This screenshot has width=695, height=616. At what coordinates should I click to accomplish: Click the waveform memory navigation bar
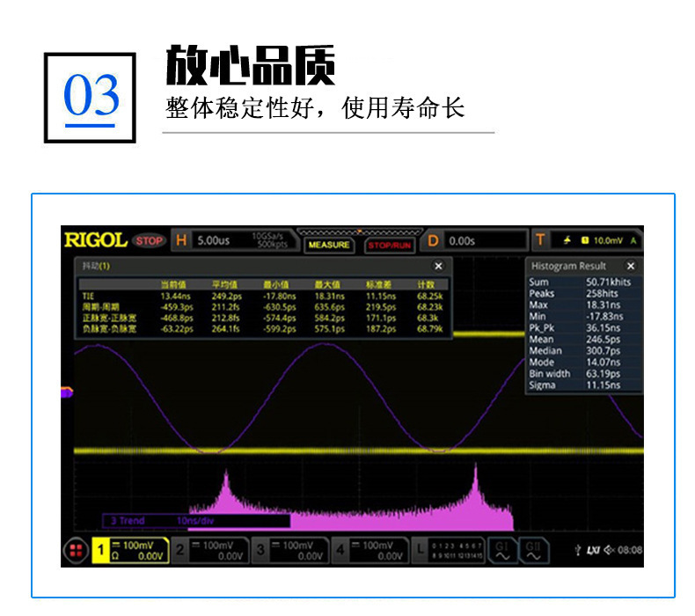click(360, 232)
